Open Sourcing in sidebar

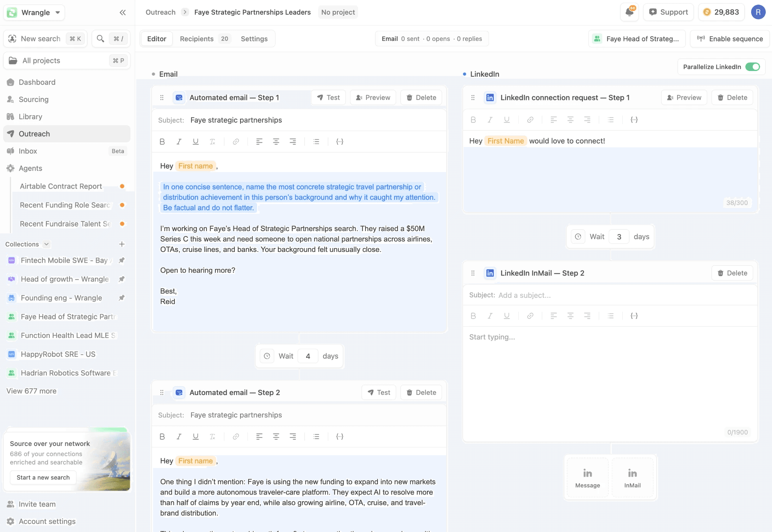pos(67,99)
